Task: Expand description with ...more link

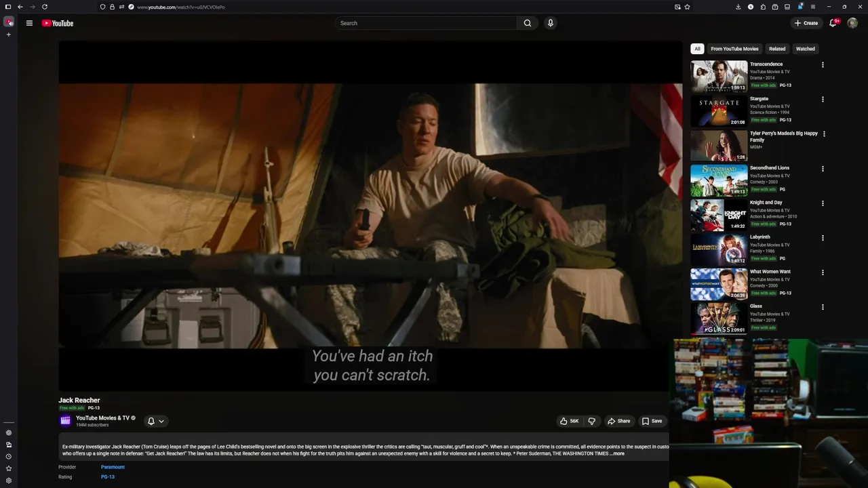Action: pyautogui.click(x=617, y=453)
